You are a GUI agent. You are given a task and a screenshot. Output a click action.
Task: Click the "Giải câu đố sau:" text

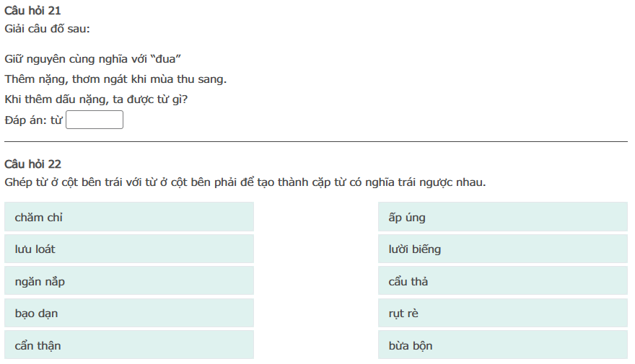coord(48,29)
